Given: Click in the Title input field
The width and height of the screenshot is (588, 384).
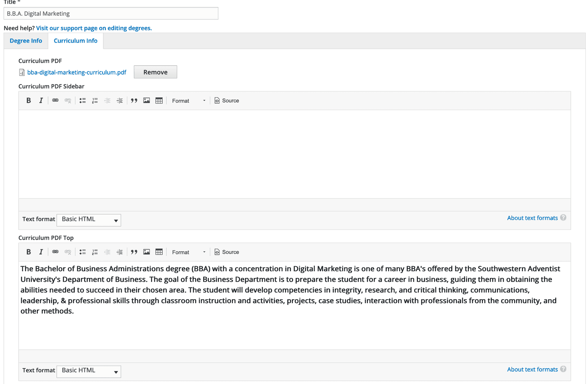Looking at the screenshot, I should [x=111, y=14].
